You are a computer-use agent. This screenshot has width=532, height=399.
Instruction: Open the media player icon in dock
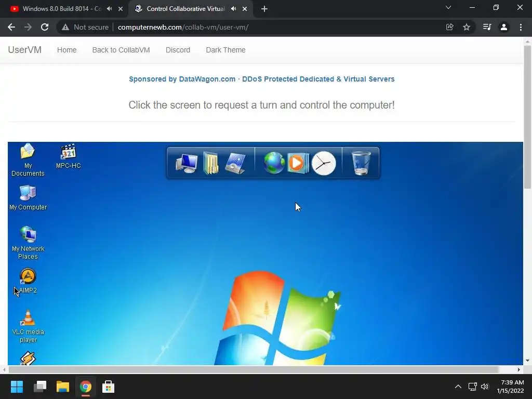(x=298, y=163)
